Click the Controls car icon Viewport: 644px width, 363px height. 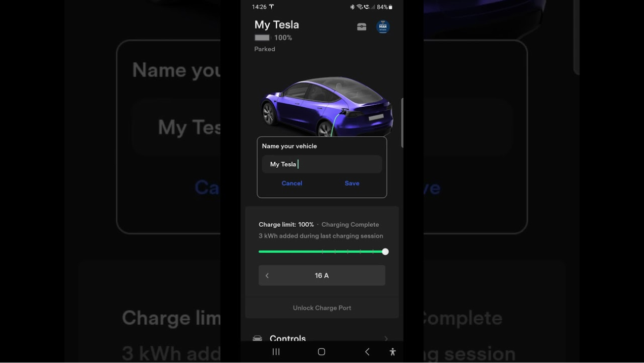257,338
